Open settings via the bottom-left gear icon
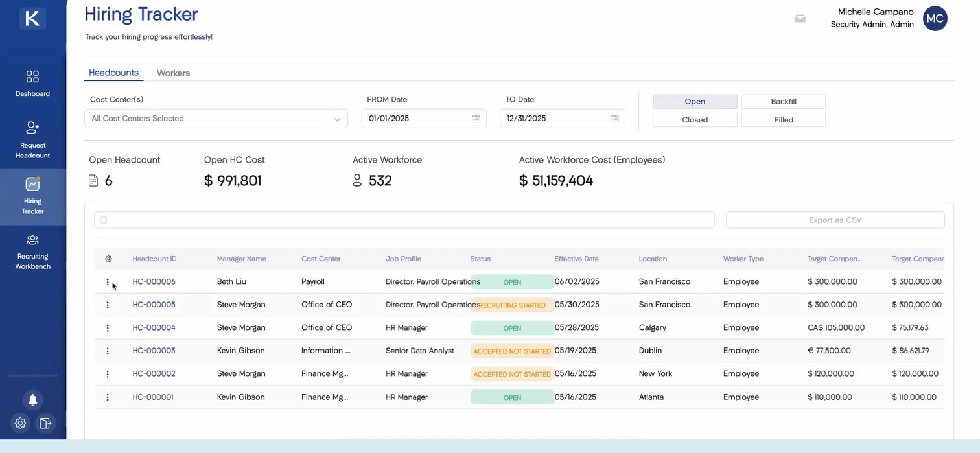The width and height of the screenshot is (980, 453). click(x=19, y=423)
